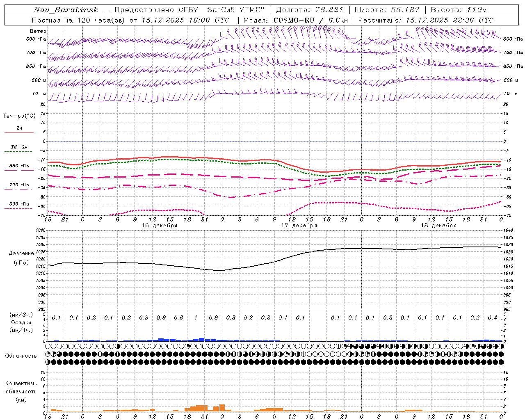Click the single '1' three-hour precipitation value

click(x=196, y=317)
